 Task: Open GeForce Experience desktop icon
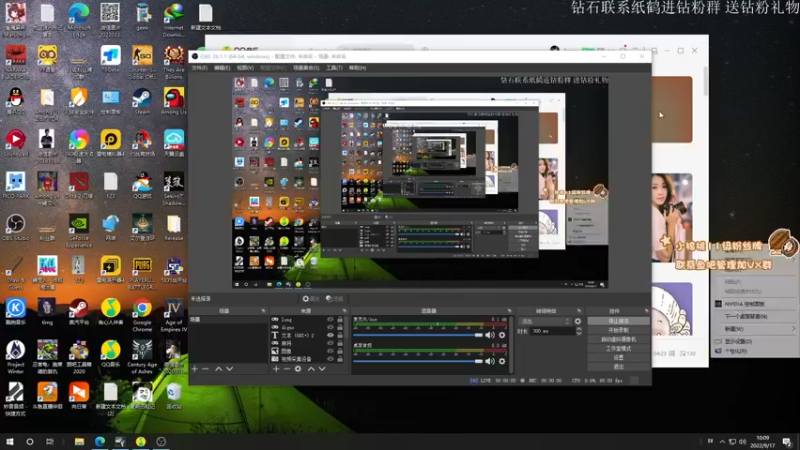coord(79,231)
